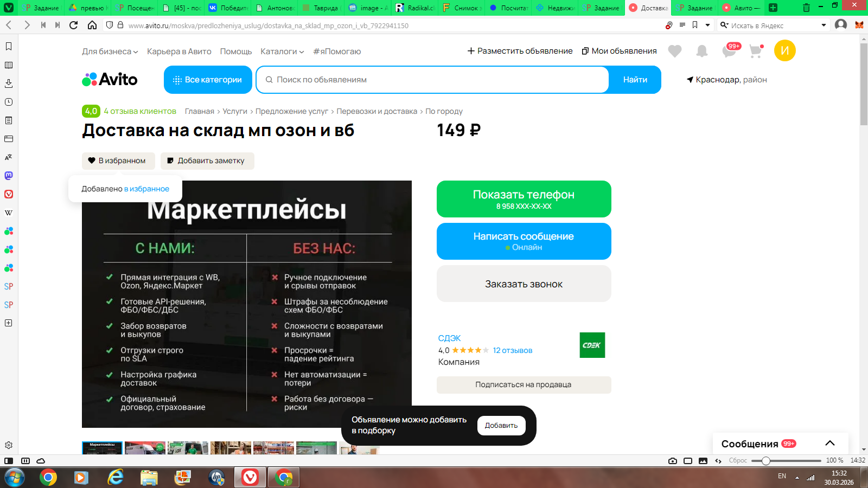Image resolution: width=868 pixels, height=488 pixels.
Task: Click 'Написать сообщение' button
Action: point(524,241)
